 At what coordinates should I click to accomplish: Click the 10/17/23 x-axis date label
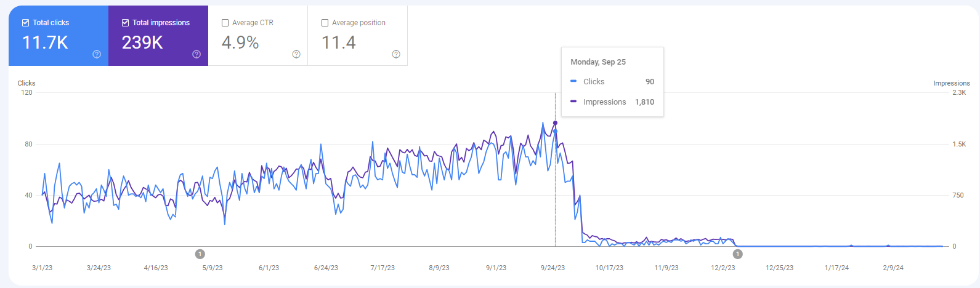point(609,268)
